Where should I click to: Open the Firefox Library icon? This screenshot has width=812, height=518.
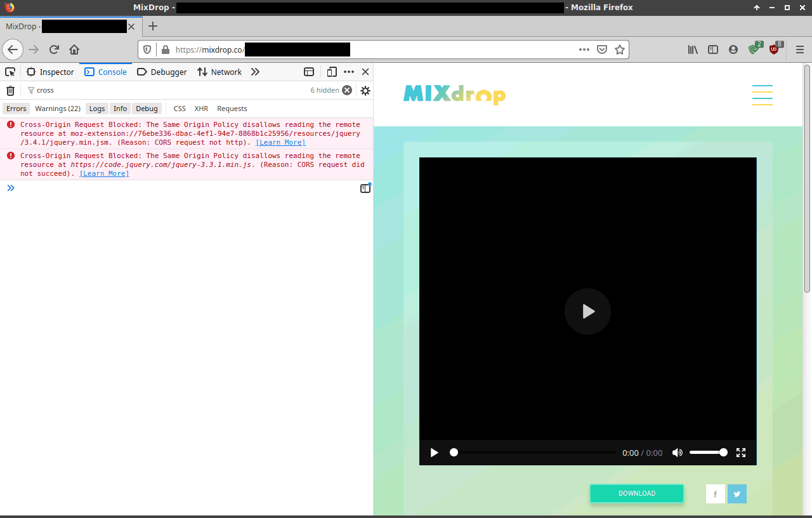(692, 50)
